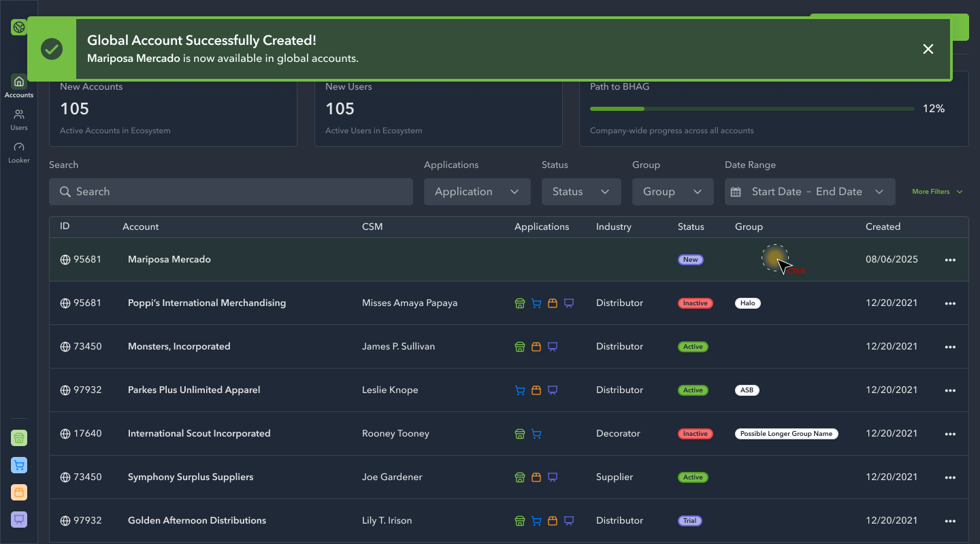Click the New status badge for Mariposa Mercado

pyautogui.click(x=691, y=260)
